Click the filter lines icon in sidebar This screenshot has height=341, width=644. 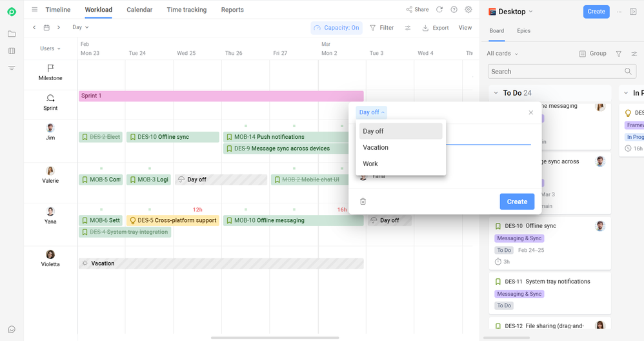click(x=12, y=68)
